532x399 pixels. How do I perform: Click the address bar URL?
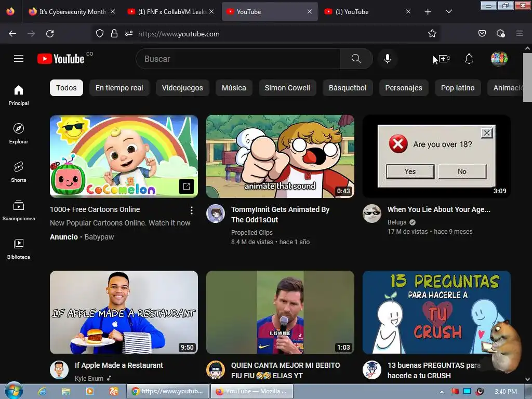pos(179,34)
